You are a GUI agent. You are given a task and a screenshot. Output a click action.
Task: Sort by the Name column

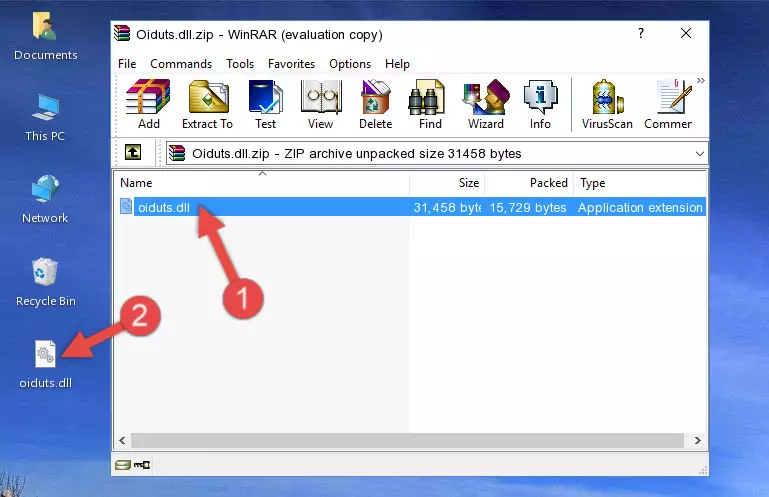[x=262, y=183]
